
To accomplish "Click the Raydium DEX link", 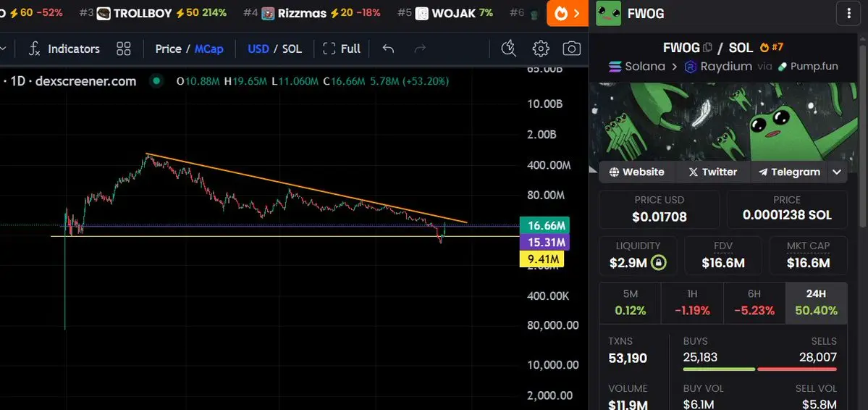I will [x=718, y=67].
